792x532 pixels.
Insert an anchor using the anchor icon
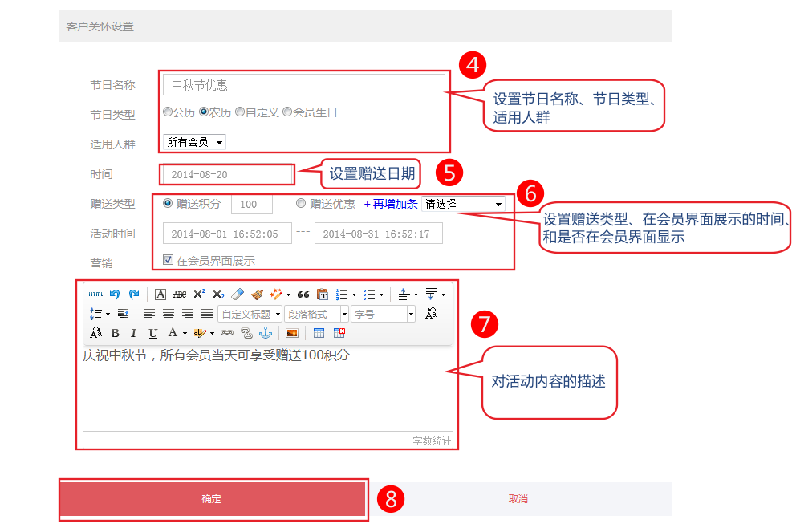pyautogui.click(x=265, y=333)
